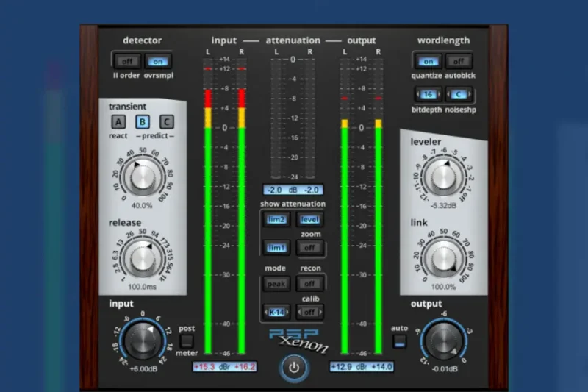Toggle the zoom off button

click(x=309, y=248)
